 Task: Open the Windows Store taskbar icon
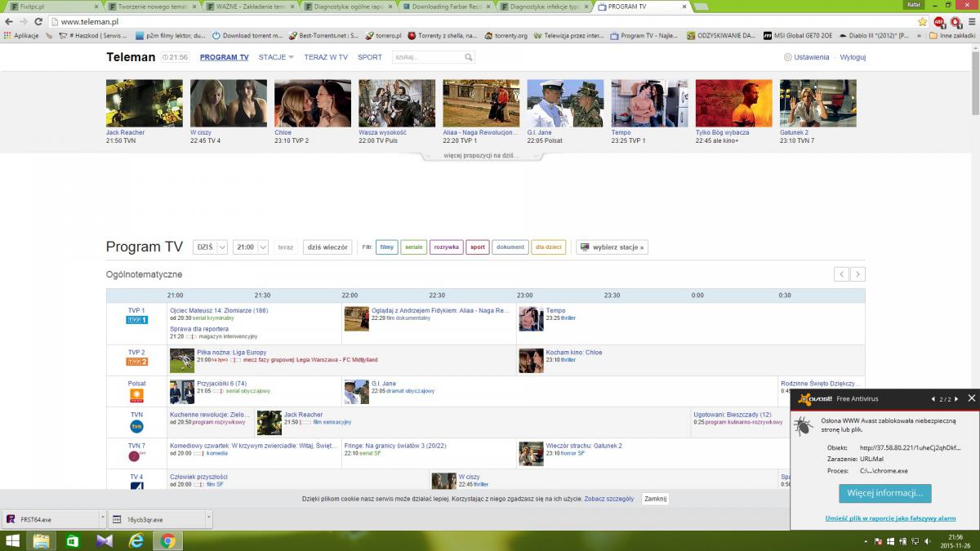[72, 540]
